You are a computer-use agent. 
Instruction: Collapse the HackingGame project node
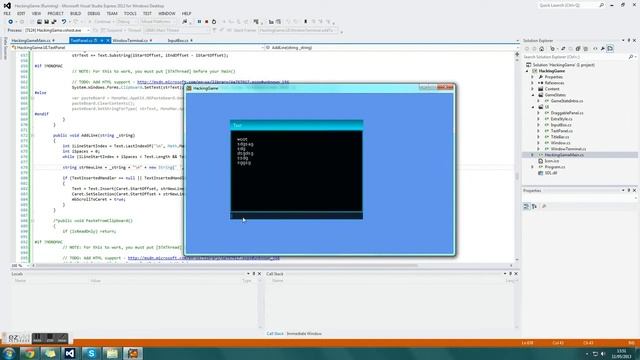[x=527, y=71]
